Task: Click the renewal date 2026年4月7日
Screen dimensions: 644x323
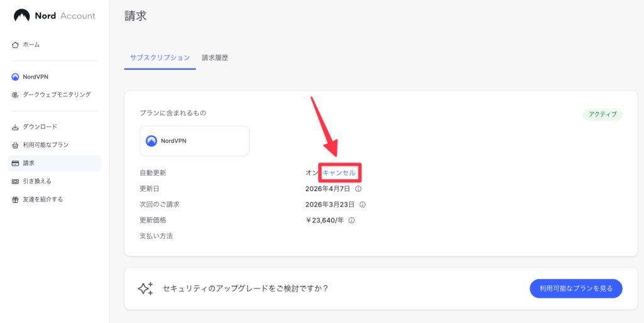Action: click(328, 189)
